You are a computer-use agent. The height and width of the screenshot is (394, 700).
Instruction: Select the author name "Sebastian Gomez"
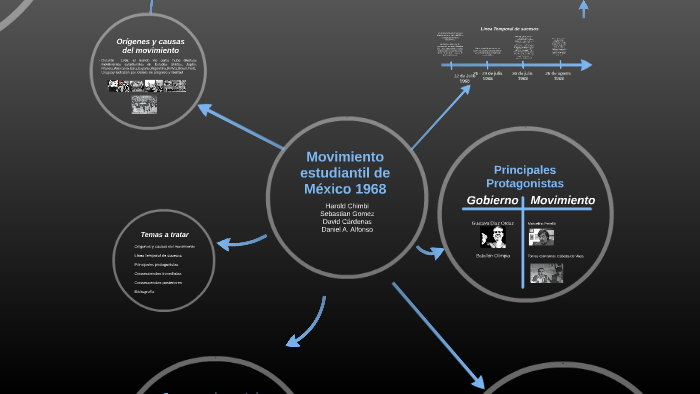click(347, 214)
